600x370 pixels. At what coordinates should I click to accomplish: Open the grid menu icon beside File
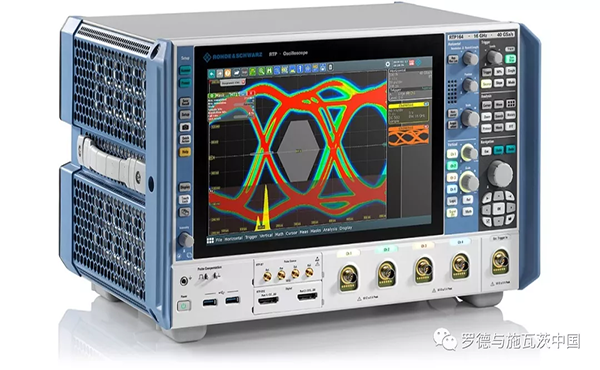click(x=210, y=241)
